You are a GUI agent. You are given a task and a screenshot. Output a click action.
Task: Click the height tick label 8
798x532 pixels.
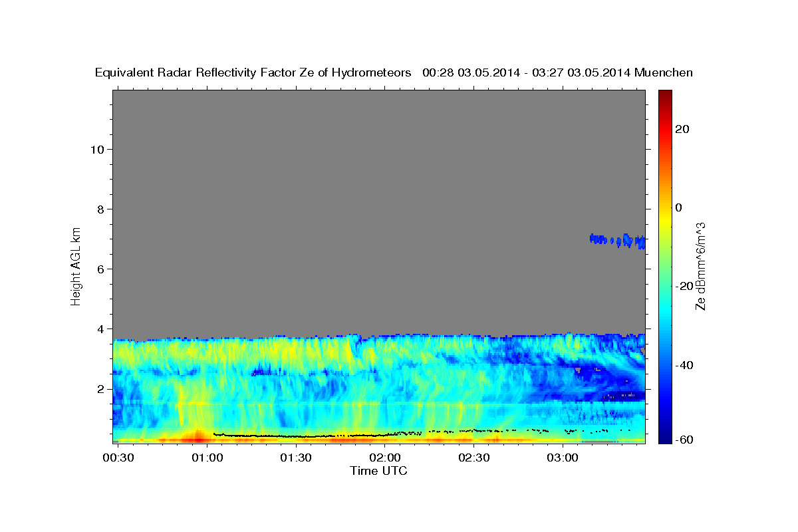tap(100, 209)
